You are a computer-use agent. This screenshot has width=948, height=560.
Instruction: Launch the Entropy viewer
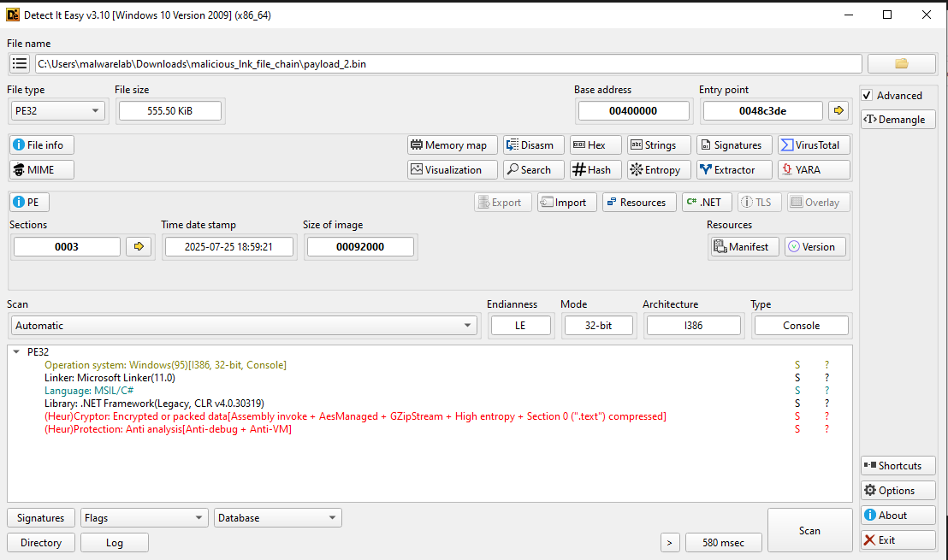(655, 170)
